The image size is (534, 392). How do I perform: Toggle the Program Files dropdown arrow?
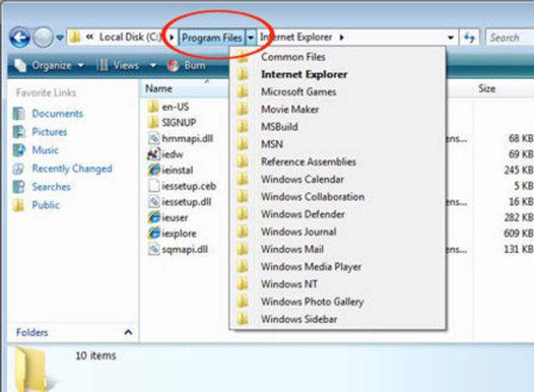click(x=251, y=38)
